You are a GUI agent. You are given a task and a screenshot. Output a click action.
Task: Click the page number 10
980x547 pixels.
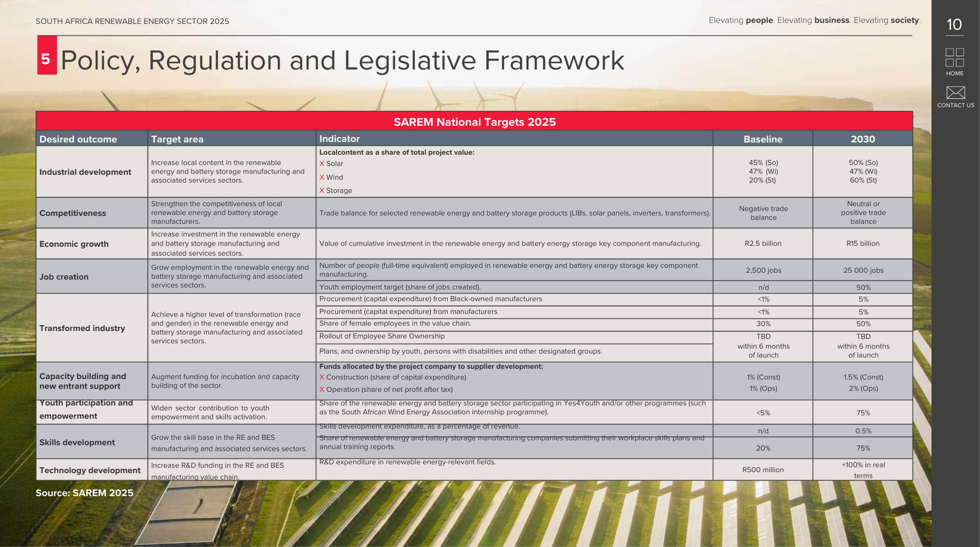tap(954, 25)
